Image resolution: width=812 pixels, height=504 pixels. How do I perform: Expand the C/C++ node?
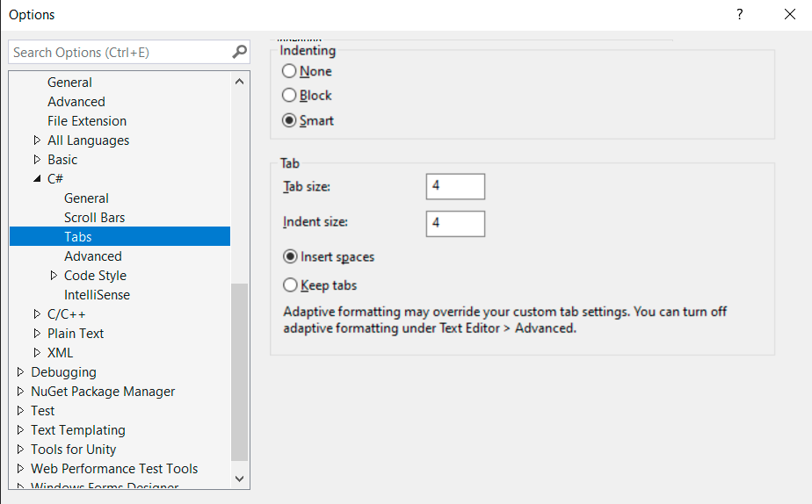[37, 314]
